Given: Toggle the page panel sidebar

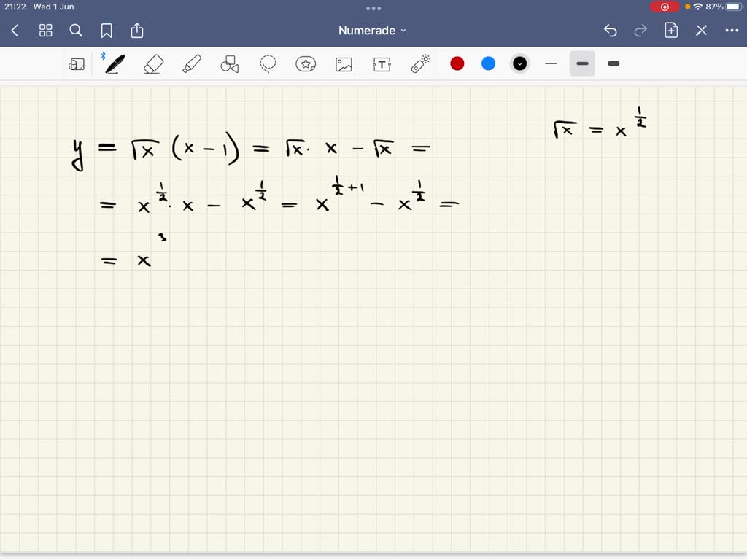Looking at the screenshot, I should [x=77, y=63].
